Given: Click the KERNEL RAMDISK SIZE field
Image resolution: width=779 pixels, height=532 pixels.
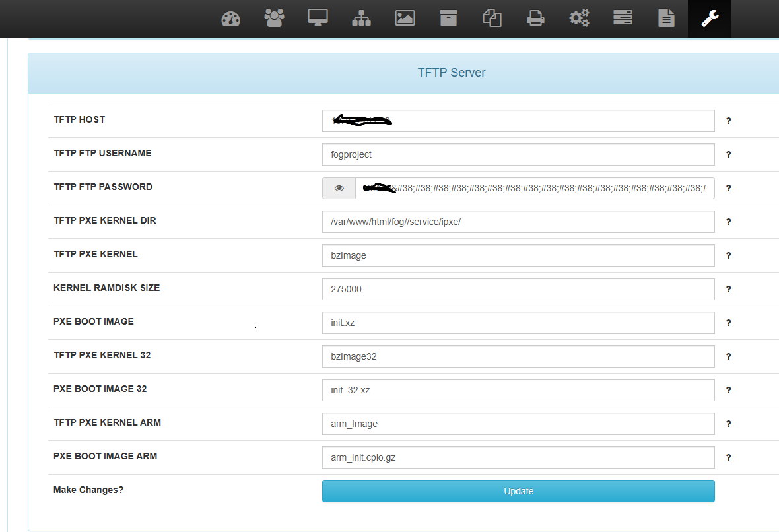Looking at the screenshot, I should [518, 289].
